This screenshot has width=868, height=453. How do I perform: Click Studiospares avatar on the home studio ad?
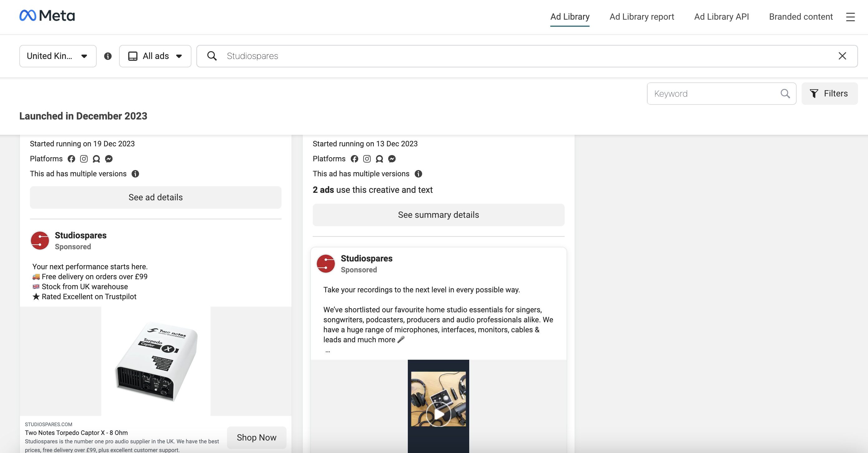pyautogui.click(x=325, y=264)
